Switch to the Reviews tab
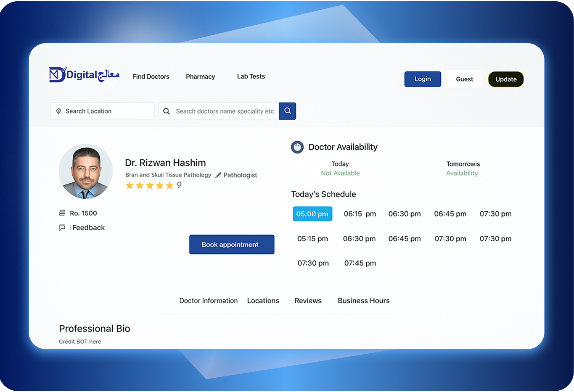 [x=308, y=301]
